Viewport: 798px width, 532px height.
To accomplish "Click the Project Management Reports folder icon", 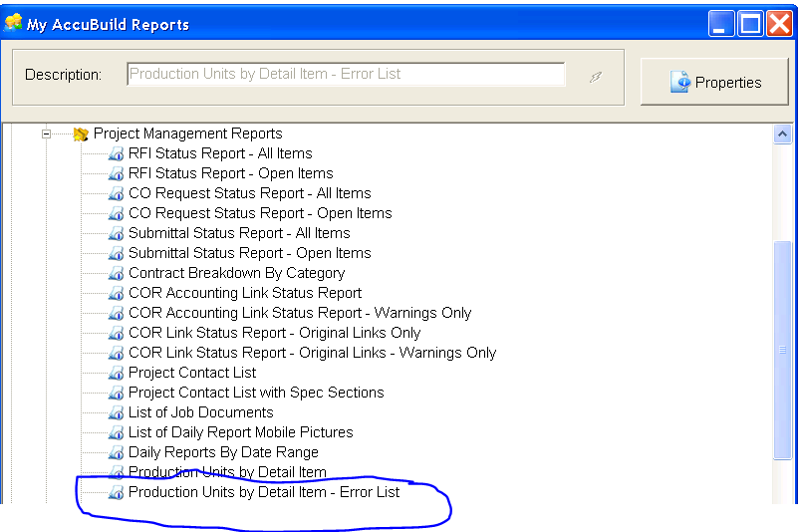I will pyautogui.click(x=81, y=134).
